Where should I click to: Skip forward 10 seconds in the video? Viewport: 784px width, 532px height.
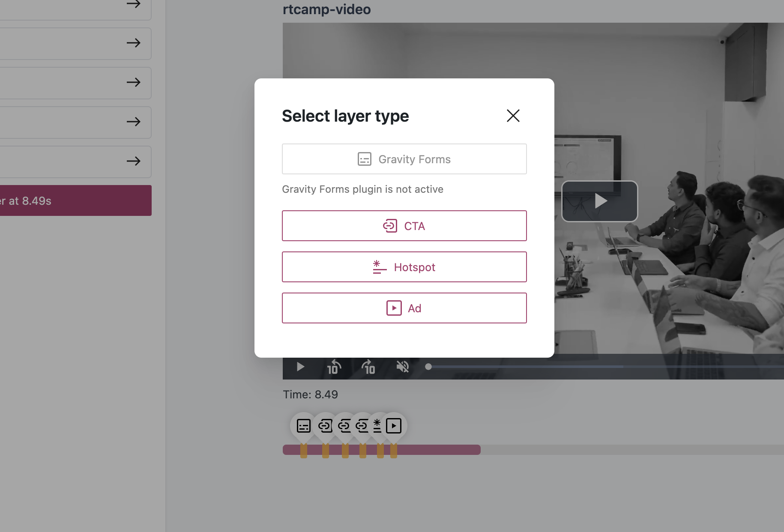click(368, 367)
